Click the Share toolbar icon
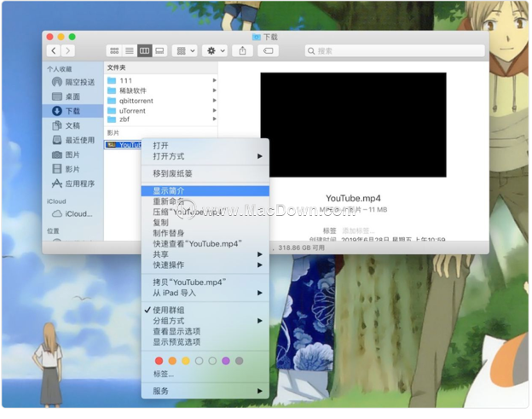Screen dimensions: 532x419 pyautogui.click(x=242, y=51)
